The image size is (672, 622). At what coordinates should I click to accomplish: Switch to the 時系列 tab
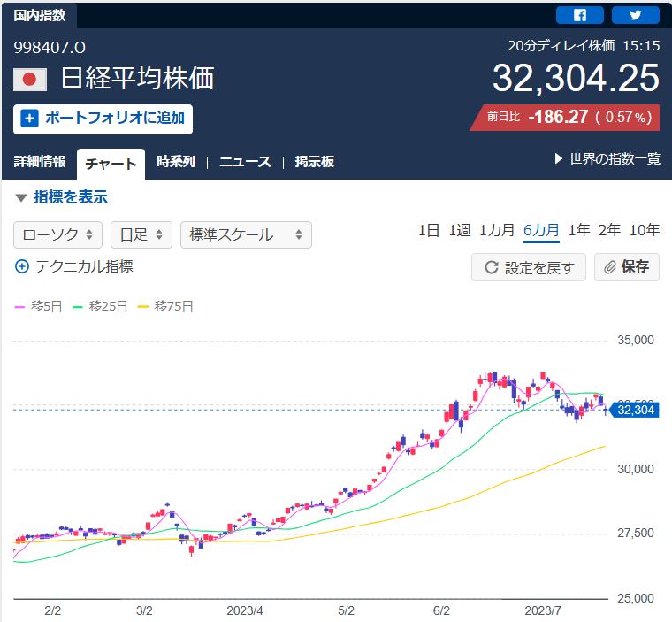pyautogui.click(x=176, y=162)
